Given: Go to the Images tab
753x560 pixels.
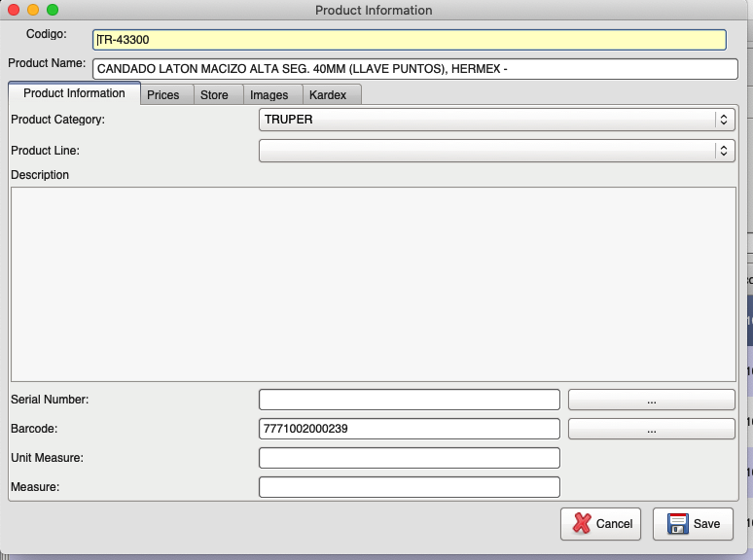Looking at the screenshot, I should [269, 95].
